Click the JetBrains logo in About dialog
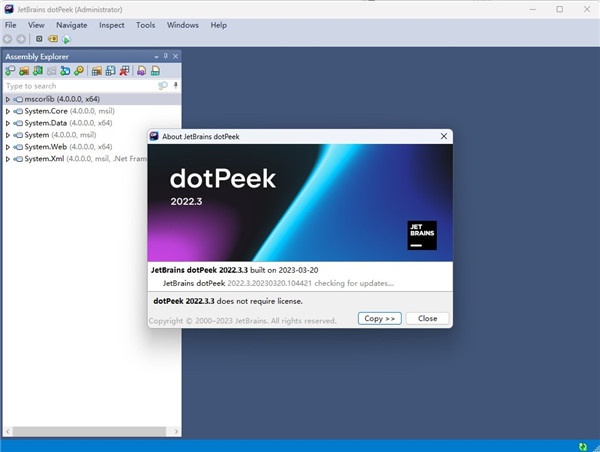 [x=422, y=235]
